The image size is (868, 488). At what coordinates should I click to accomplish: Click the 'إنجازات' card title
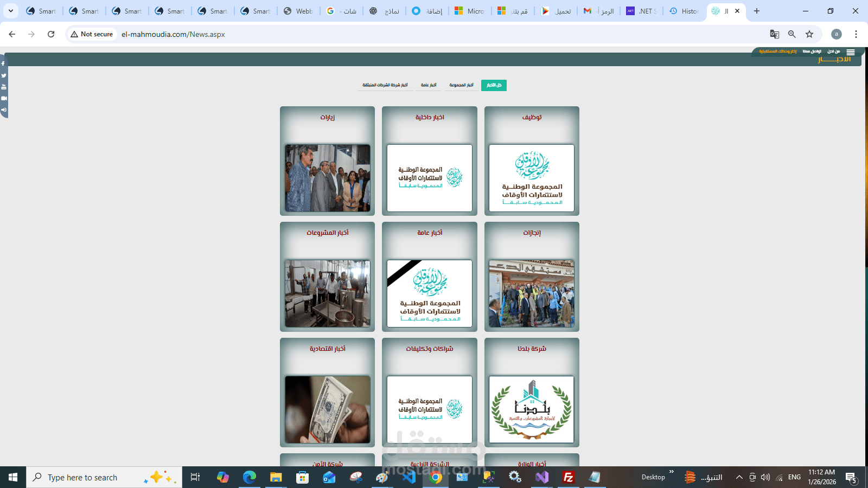pyautogui.click(x=532, y=233)
